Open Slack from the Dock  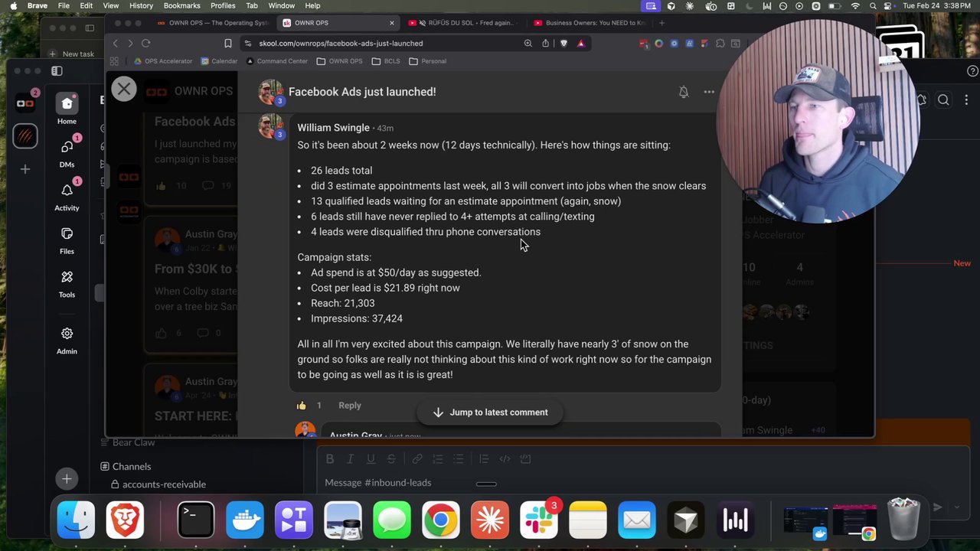(x=539, y=520)
